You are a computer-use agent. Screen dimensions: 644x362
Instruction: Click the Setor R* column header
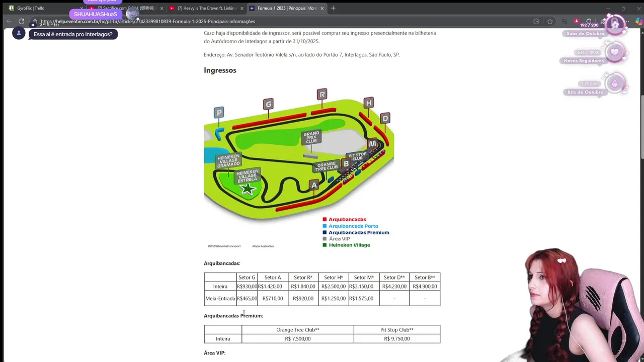303,278
